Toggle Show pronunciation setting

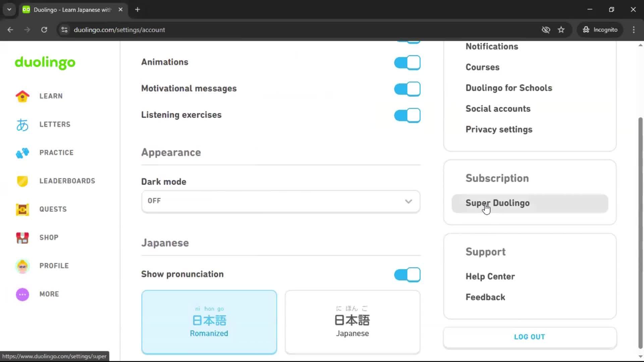click(407, 275)
